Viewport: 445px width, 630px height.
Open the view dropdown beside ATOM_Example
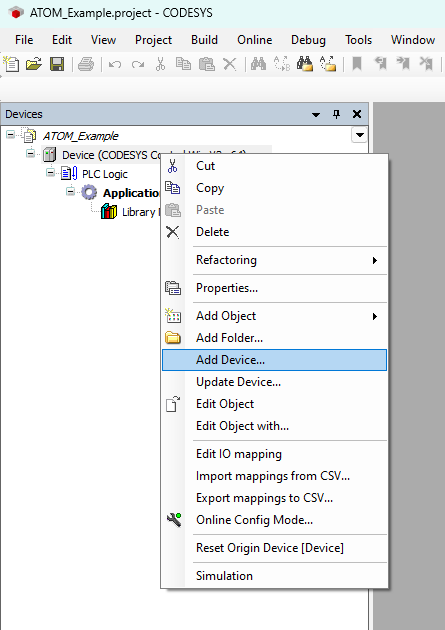359,135
